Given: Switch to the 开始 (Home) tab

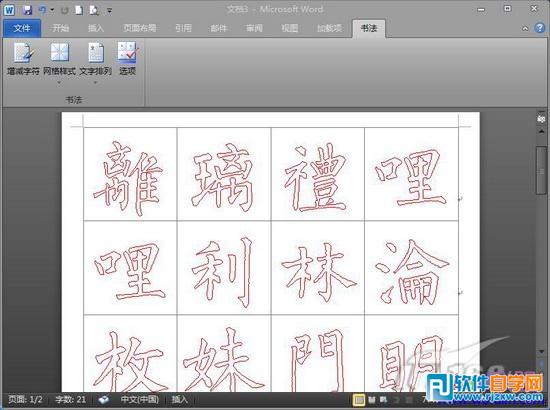Looking at the screenshot, I should coord(60,28).
